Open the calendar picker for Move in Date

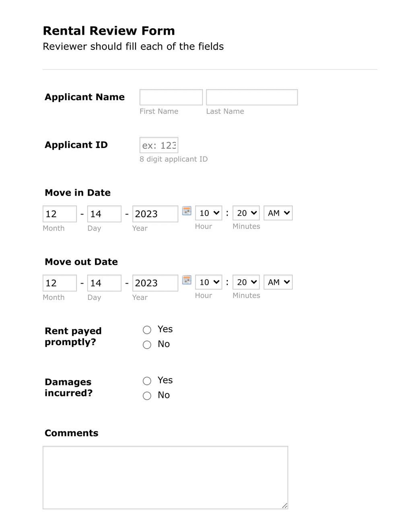coord(186,211)
